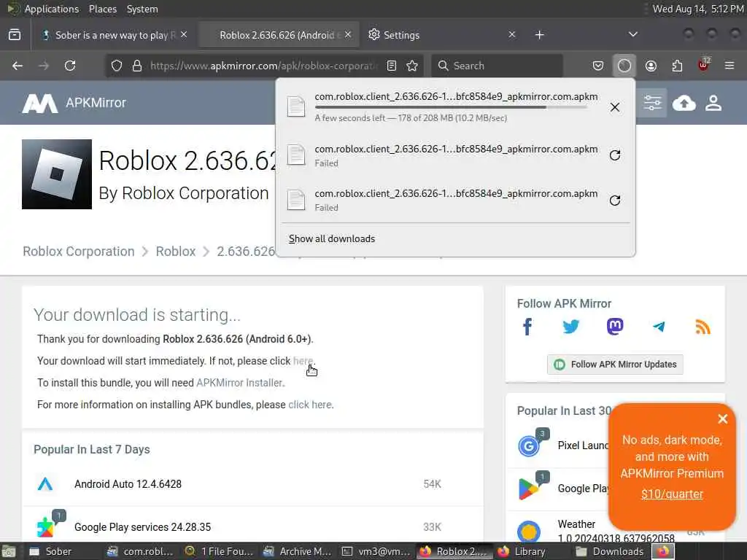Image resolution: width=747 pixels, height=560 pixels.
Task: Toggle the downloads panel toolbar button
Action: click(624, 66)
